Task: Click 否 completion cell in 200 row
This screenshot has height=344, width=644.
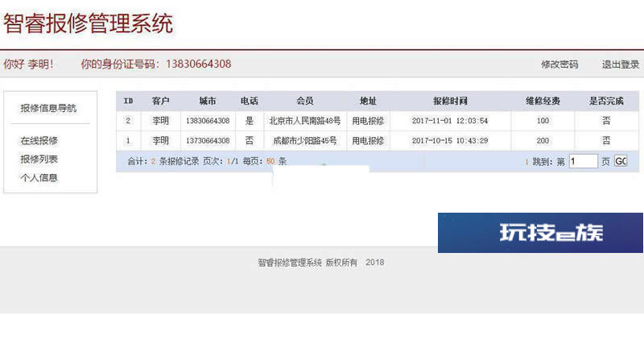Action: 606,140
